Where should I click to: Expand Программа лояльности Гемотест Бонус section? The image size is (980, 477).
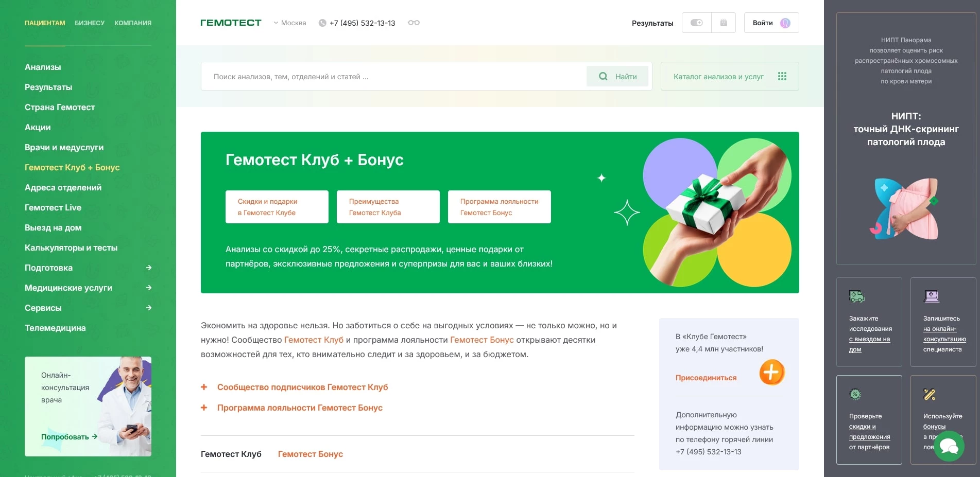point(299,408)
